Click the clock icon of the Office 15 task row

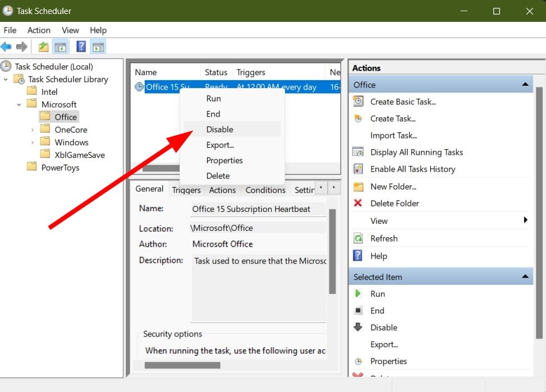[139, 87]
